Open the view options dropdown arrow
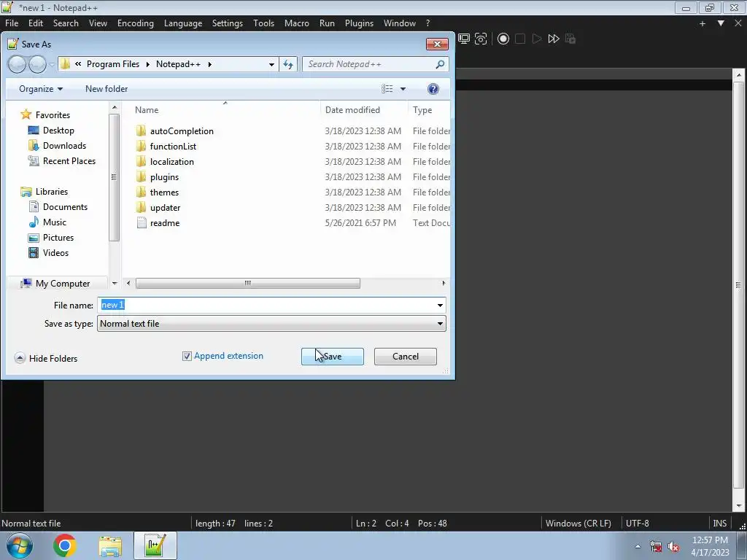Viewport: 747px width, 560px height. [403, 88]
